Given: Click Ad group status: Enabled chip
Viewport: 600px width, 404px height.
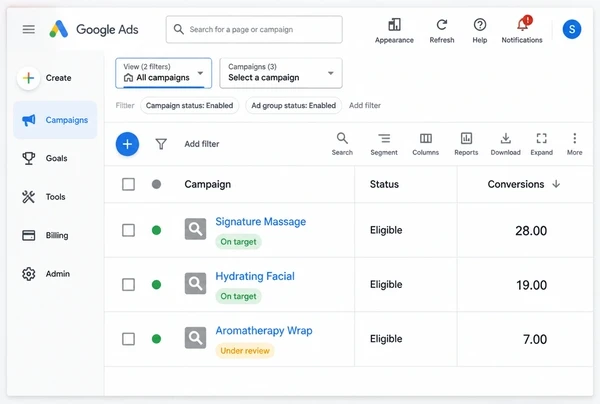Looking at the screenshot, I should [x=293, y=106].
